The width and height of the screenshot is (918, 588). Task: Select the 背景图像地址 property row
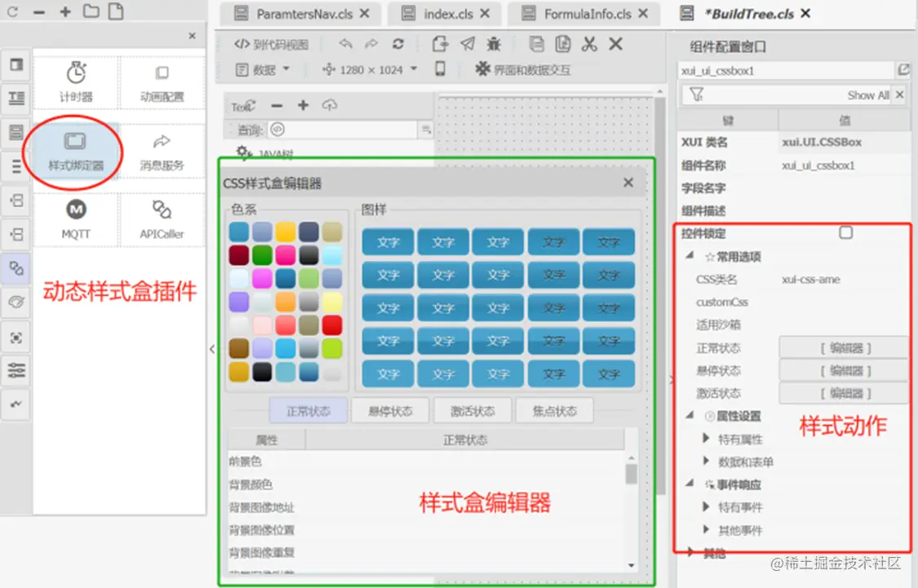pyautogui.click(x=428, y=507)
